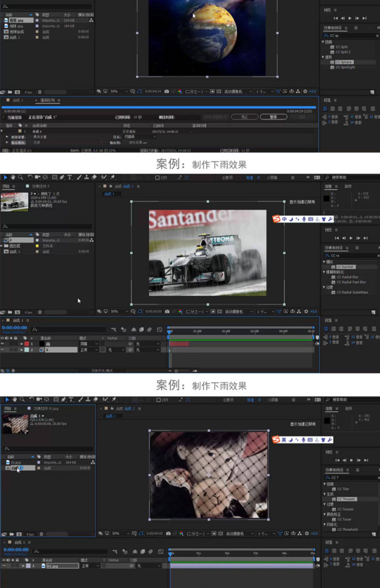
Task: Open 活动摄像机 camera dropdown under race car viewer
Action: 238,311
